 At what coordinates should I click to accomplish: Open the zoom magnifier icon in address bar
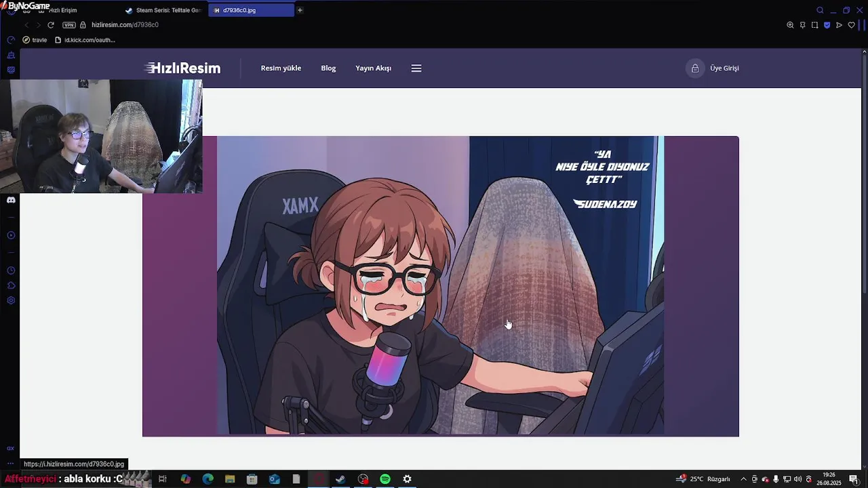click(790, 25)
